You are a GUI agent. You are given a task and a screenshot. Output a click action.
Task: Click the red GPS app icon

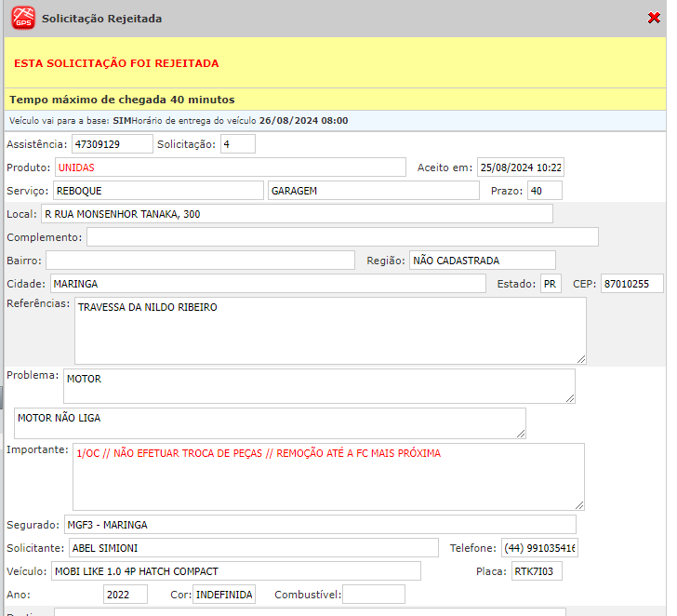tap(23, 18)
